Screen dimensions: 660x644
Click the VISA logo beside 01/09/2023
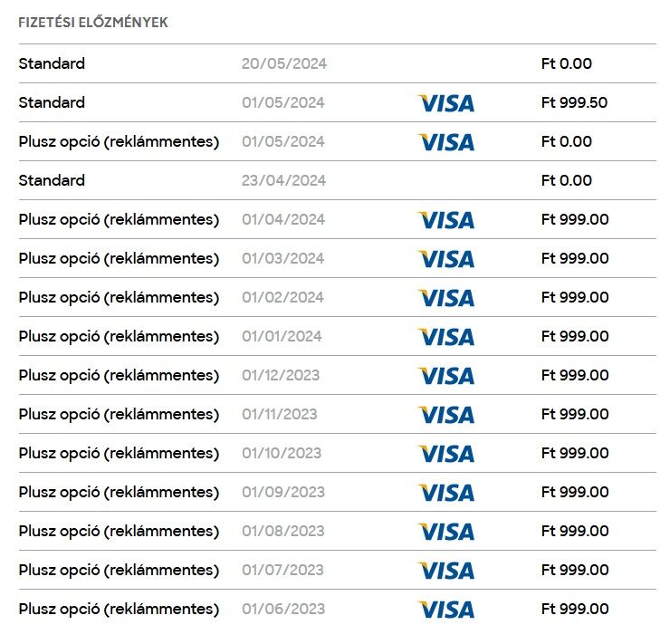coord(446,493)
